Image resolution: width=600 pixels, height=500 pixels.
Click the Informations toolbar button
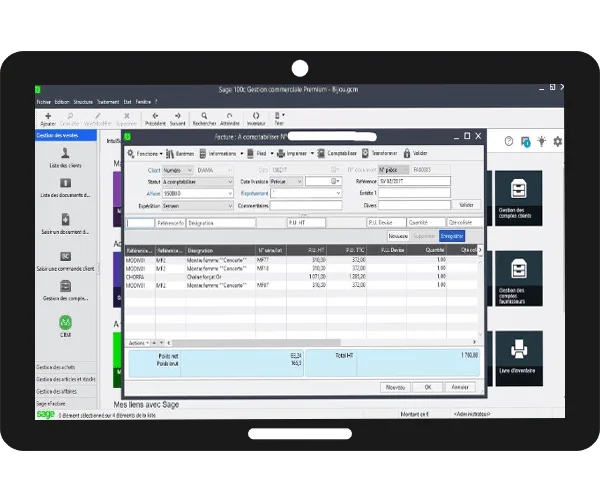218,153
